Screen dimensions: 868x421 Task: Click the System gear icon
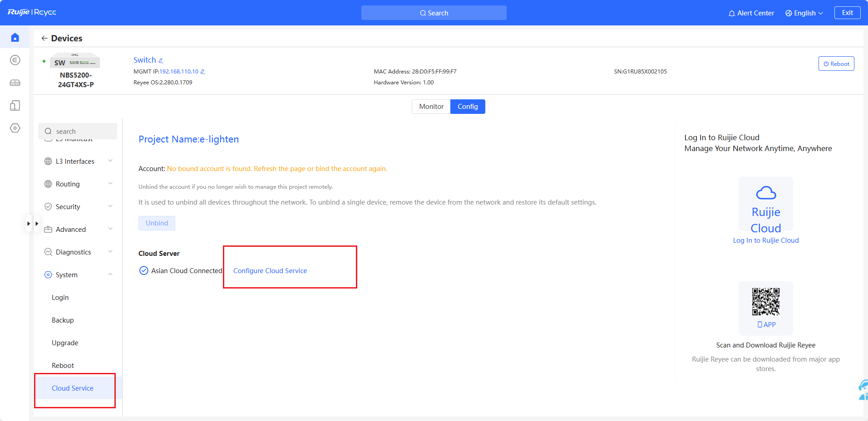(48, 275)
